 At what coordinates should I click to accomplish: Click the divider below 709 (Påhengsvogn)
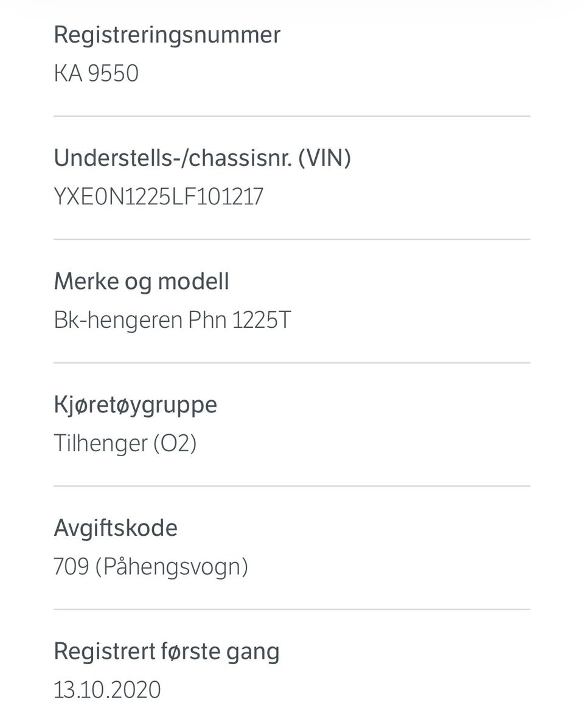click(x=292, y=609)
